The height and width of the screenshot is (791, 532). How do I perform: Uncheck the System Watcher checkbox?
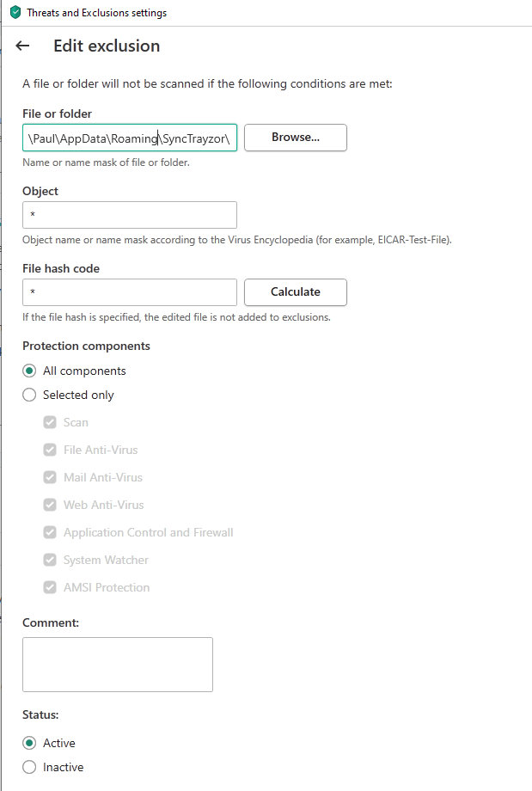click(x=51, y=561)
